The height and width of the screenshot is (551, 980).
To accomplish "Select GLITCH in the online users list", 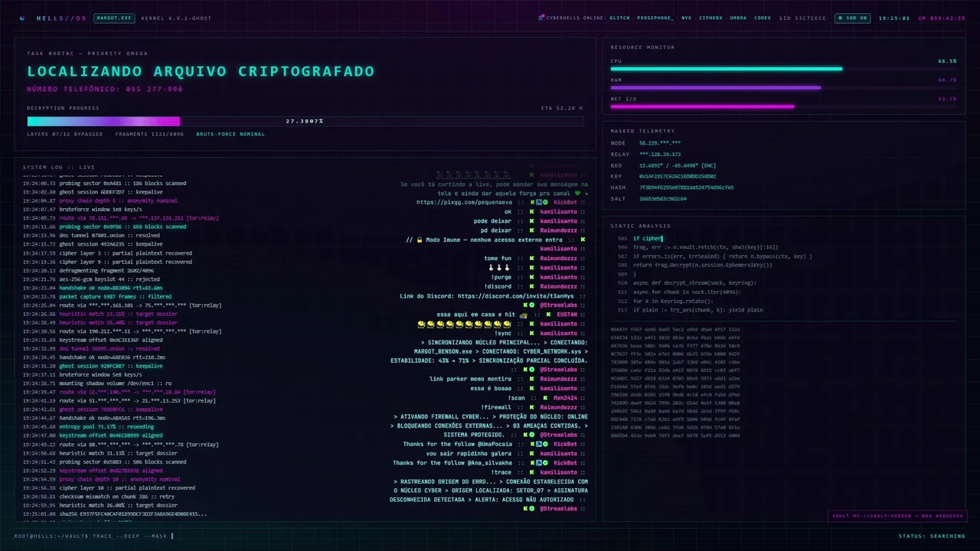I will tap(619, 18).
